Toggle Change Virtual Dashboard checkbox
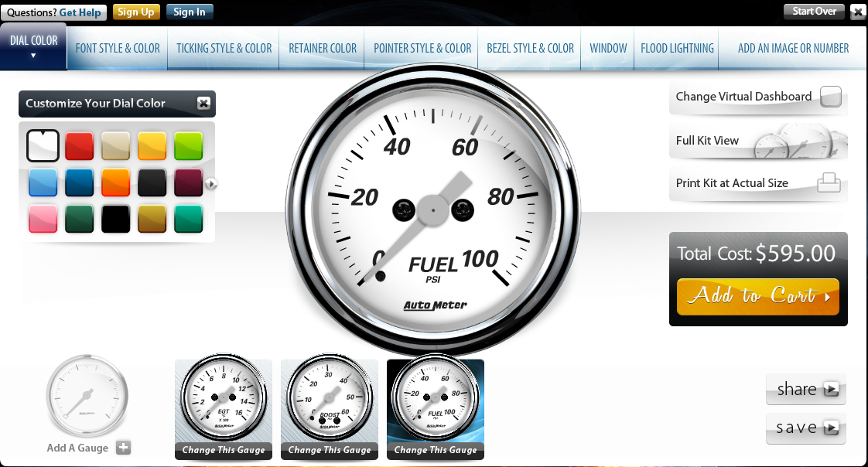The width and height of the screenshot is (868, 467). click(x=830, y=97)
